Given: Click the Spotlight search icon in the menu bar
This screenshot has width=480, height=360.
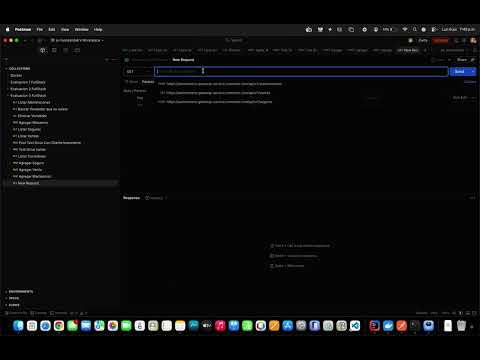Looking at the screenshot, I should [415, 30].
